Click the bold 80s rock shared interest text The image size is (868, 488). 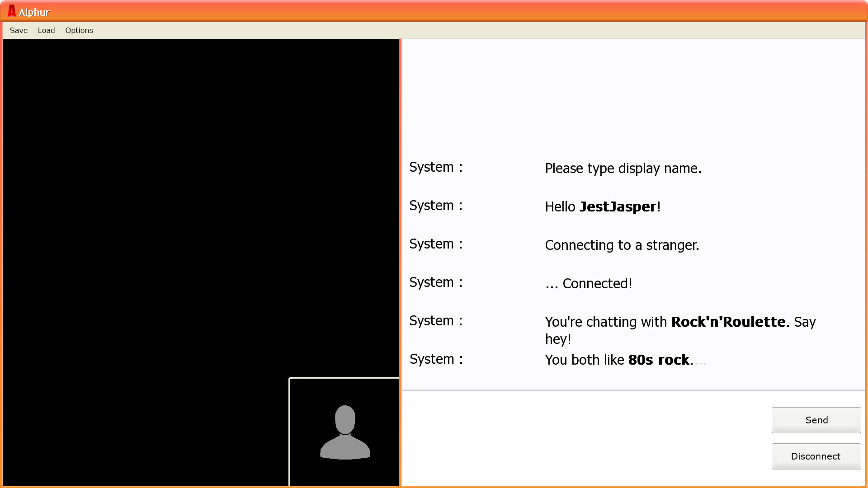coord(660,360)
